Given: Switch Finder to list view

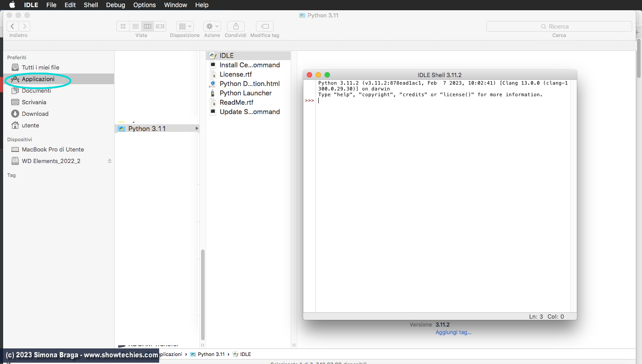Looking at the screenshot, I should 136,26.
